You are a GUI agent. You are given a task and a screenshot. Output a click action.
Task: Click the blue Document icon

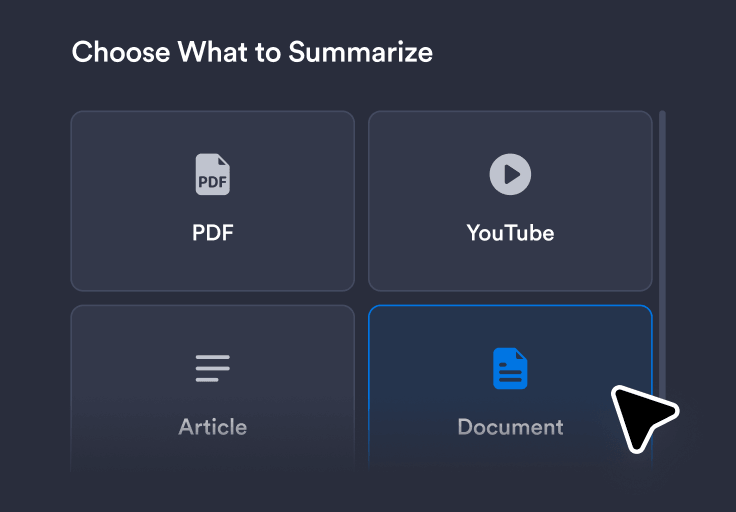click(510, 368)
